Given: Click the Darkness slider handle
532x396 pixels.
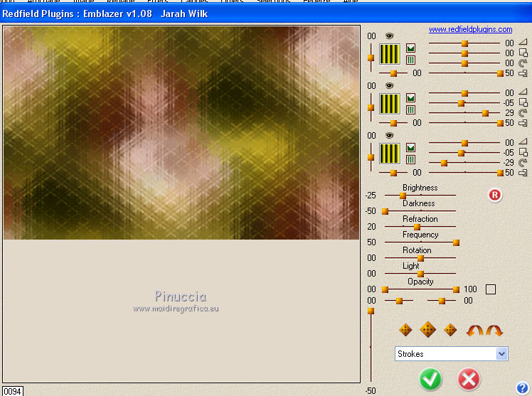Looking at the screenshot, I should coord(385,212).
